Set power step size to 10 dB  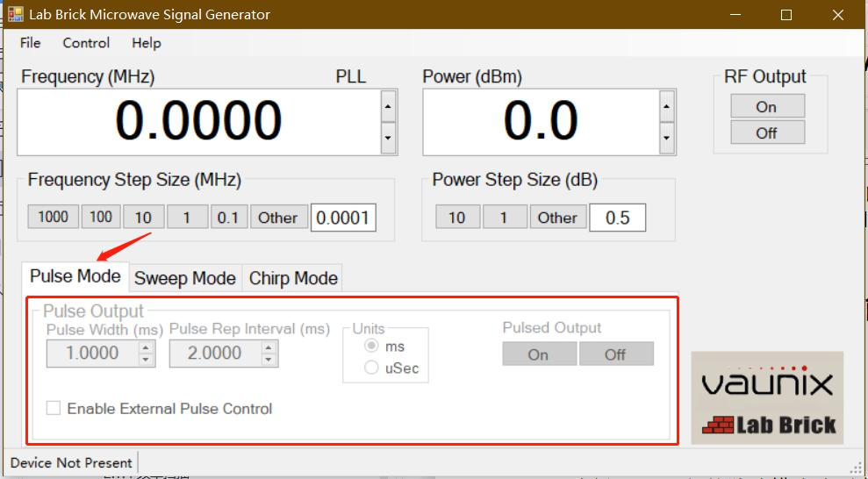tap(457, 218)
